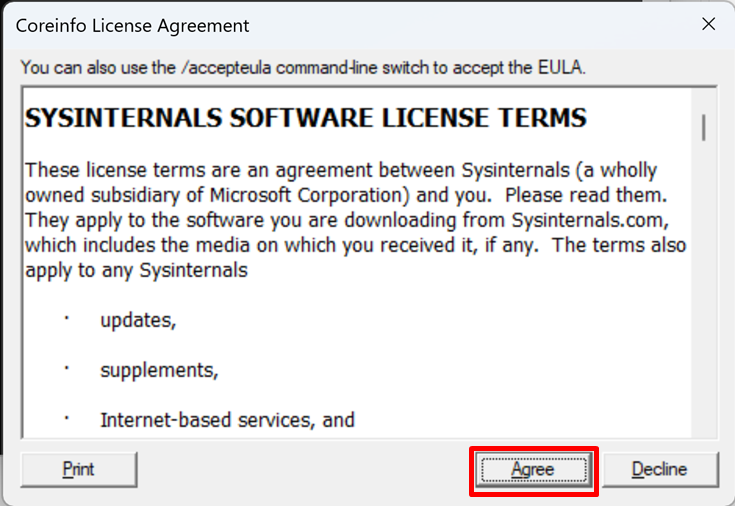Click the bullet dot before "supplements,"
The width and height of the screenshot is (735, 506).
(67, 367)
